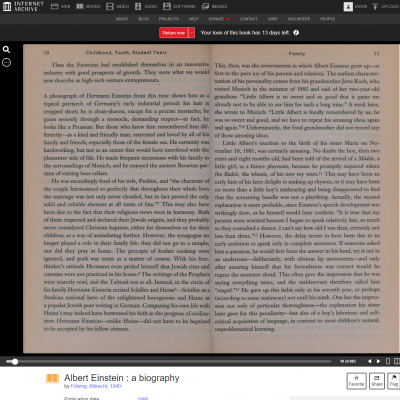Flip to the next page arrow
Viewport: 400px width, 400px height.
point(378,361)
